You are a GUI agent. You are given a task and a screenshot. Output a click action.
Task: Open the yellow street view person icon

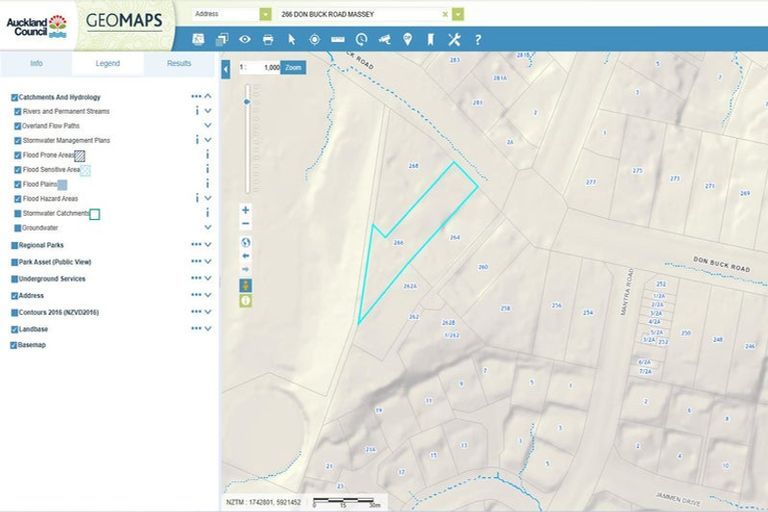click(246, 285)
